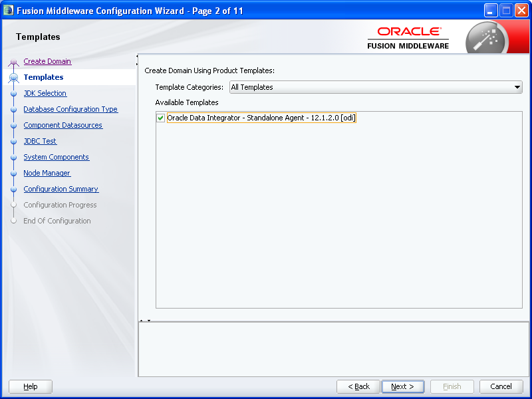532x399 pixels.
Task: Open the JDBC Test page link
Action: coord(39,141)
